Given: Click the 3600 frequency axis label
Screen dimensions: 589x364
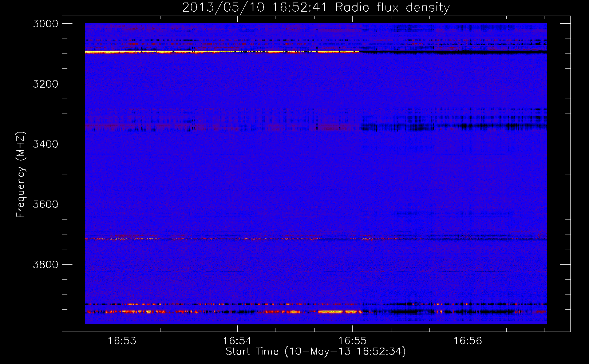Looking at the screenshot, I should pyautogui.click(x=46, y=204).
